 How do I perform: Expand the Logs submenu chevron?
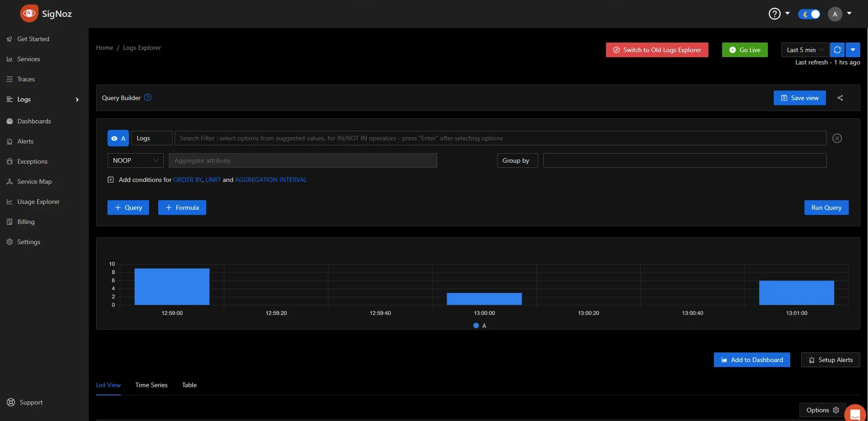point(77,100)
